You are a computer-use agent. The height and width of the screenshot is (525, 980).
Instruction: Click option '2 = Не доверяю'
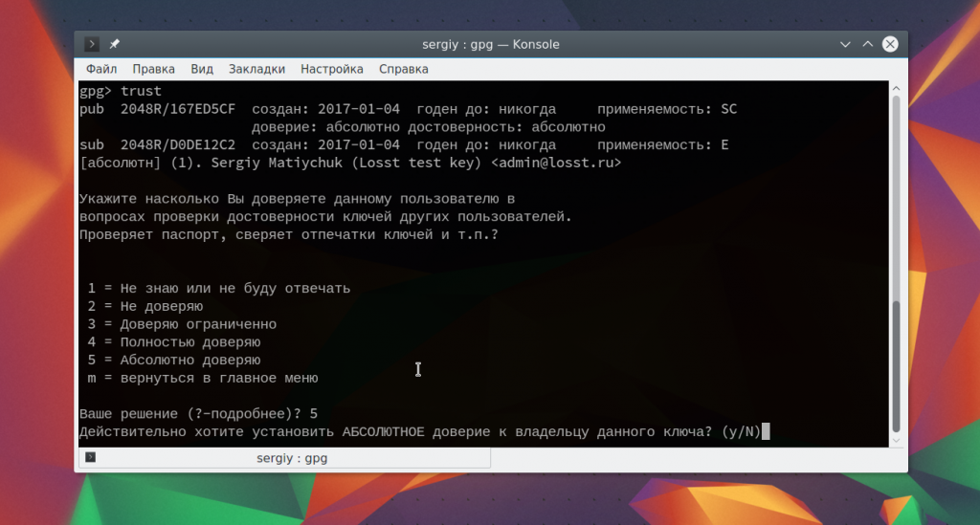tap(145, 307)
